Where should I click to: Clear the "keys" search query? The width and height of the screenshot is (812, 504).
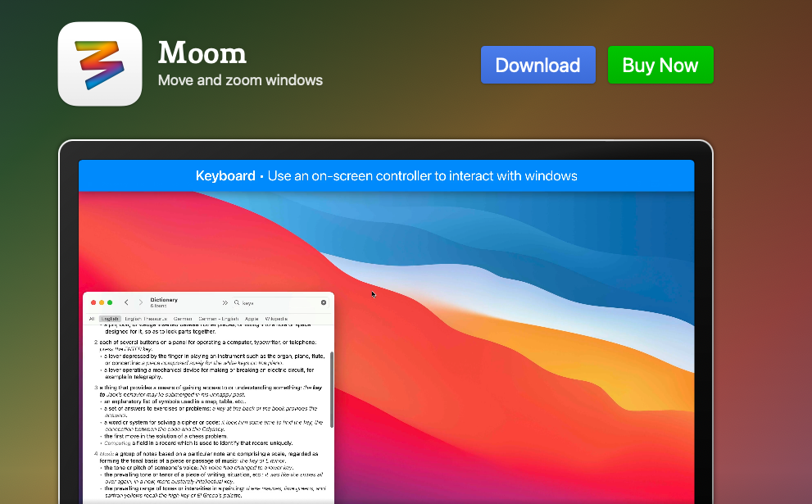(x=324, y=302)
